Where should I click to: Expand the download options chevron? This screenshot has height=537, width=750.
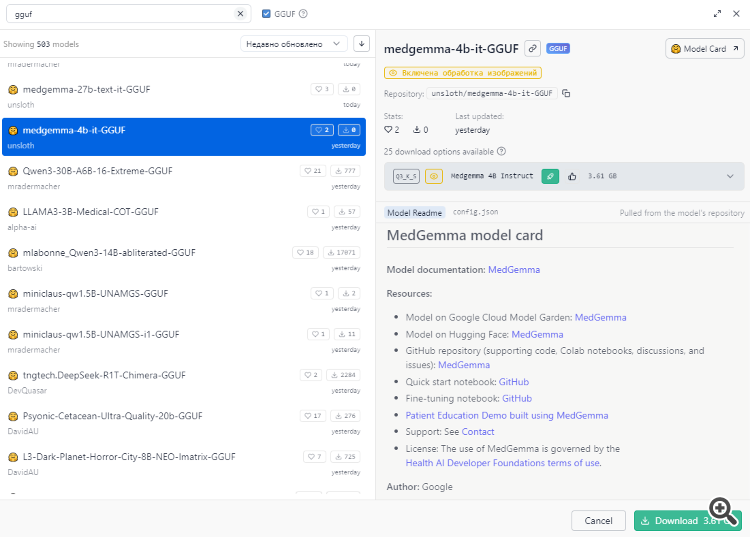[x=730, y=176]
